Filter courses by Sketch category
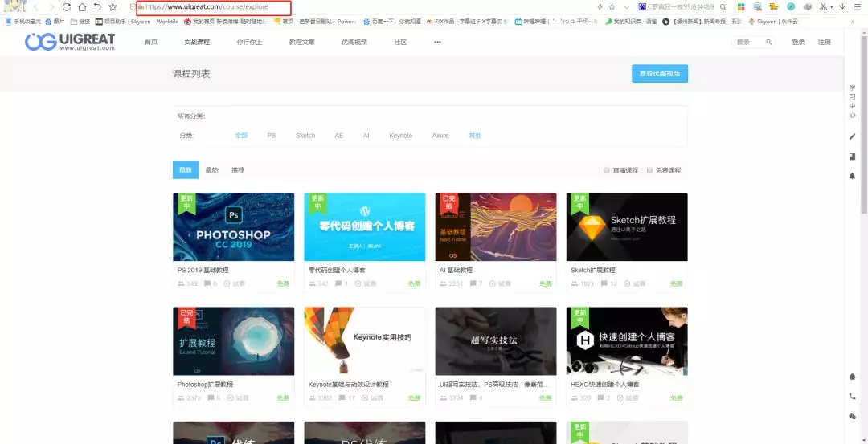 [305, 136]
